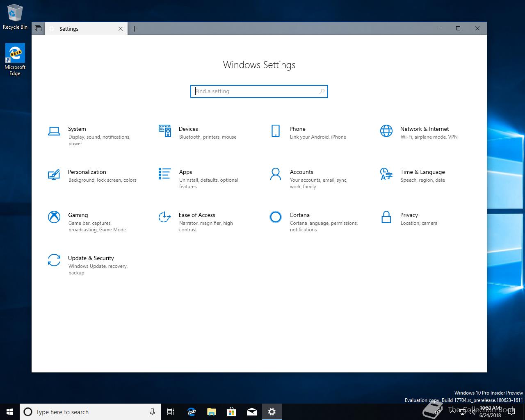The height and width of the screenshot is (420, 525).
Task: Click the magnifier icon in search box
Action: (322, 91)
